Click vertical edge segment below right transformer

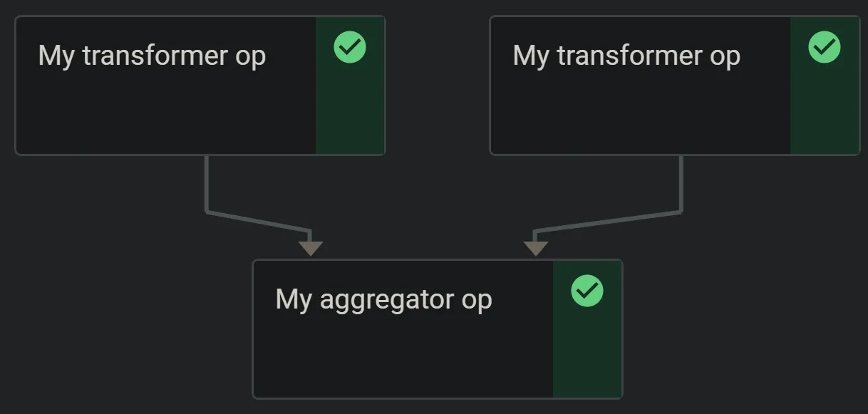(681, 184)
